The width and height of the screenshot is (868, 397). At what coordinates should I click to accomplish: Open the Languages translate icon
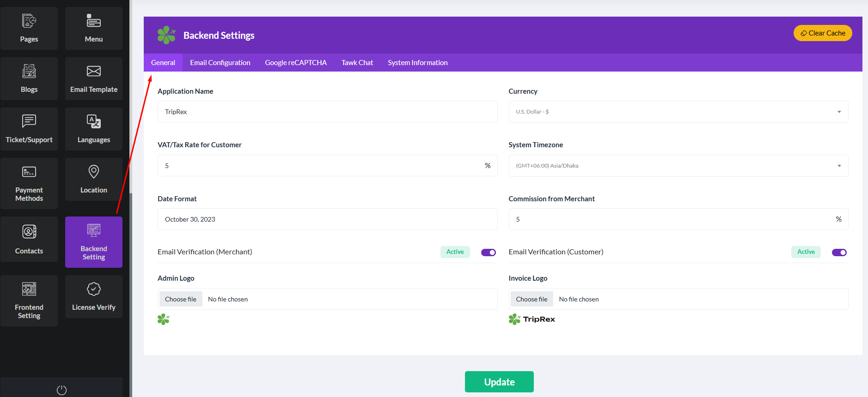[x=94, y=121]
